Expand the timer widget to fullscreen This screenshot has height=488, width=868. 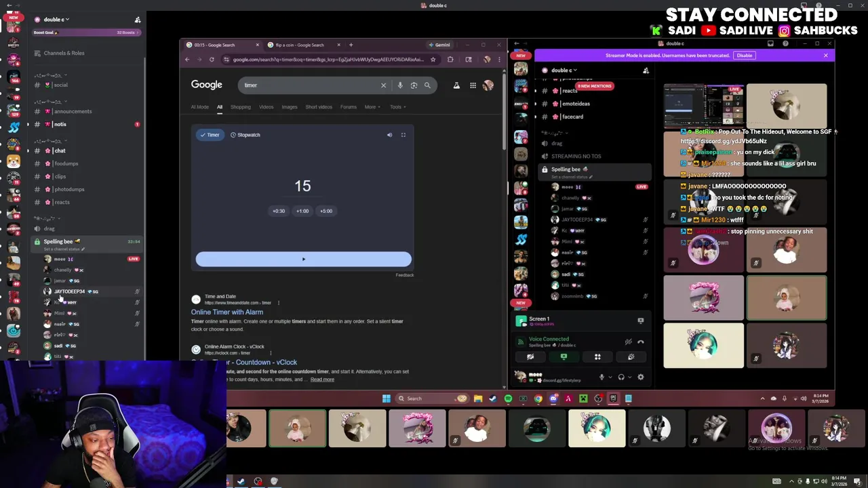coord(403,135)
